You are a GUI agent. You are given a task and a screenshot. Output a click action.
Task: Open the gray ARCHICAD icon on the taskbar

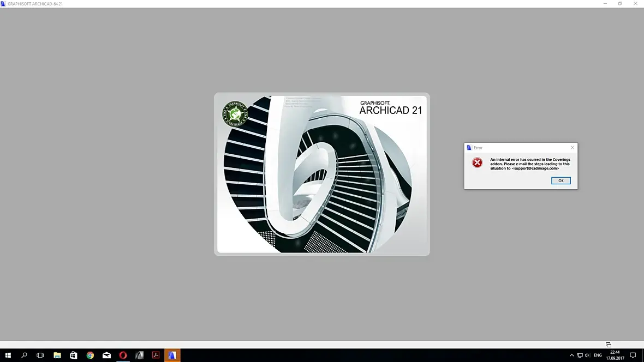click(x=139, y=355)
